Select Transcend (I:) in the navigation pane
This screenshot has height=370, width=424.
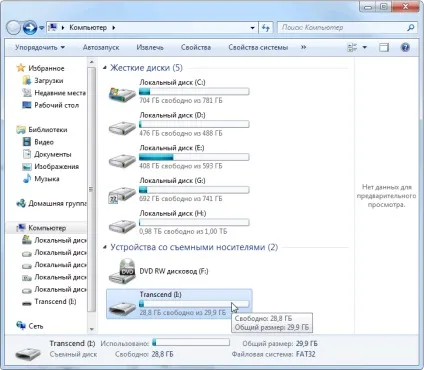(x=55, y=302)
